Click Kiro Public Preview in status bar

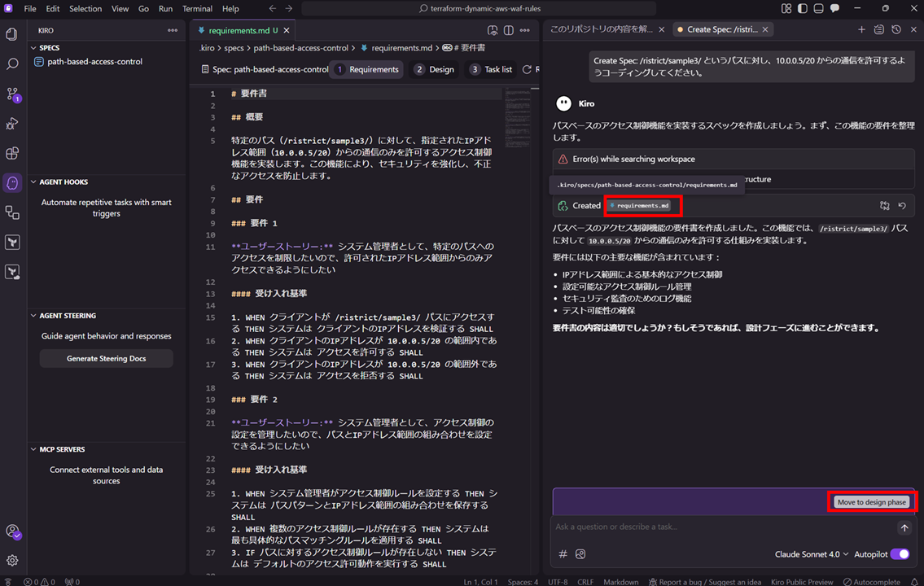tap(801, 582)
